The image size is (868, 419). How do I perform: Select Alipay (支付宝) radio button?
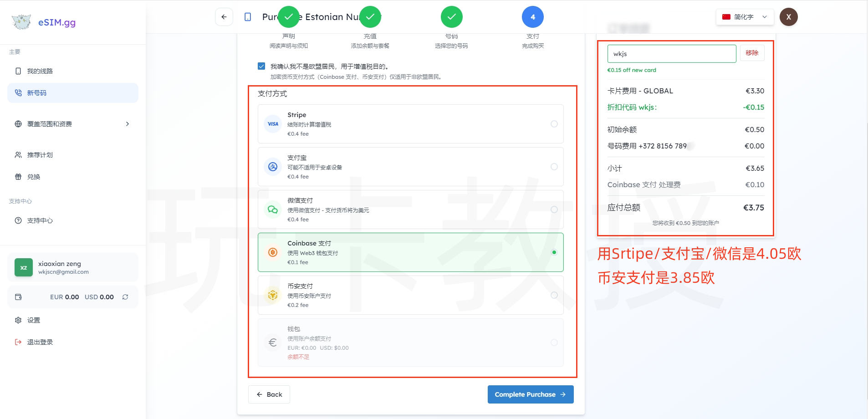554,167
